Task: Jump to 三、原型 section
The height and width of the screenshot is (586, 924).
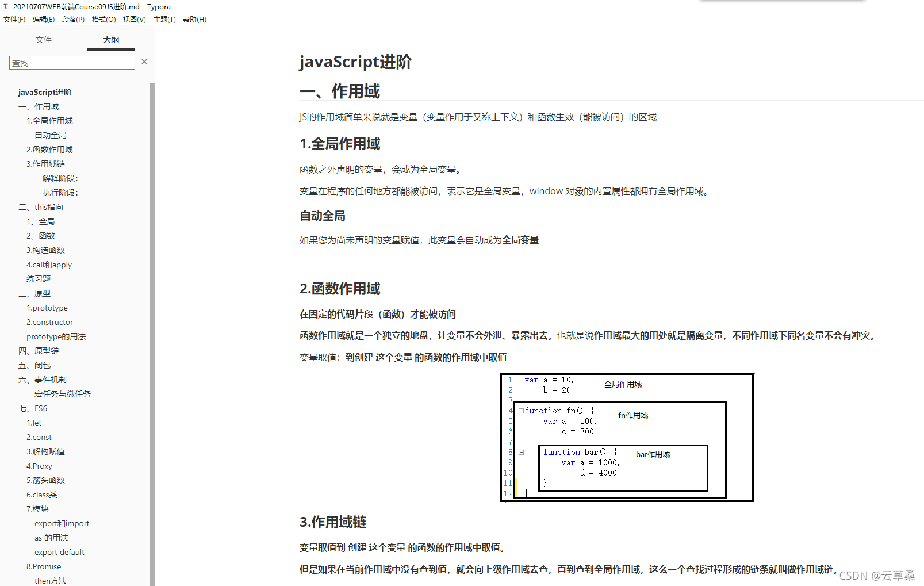Action: [34, 293]
